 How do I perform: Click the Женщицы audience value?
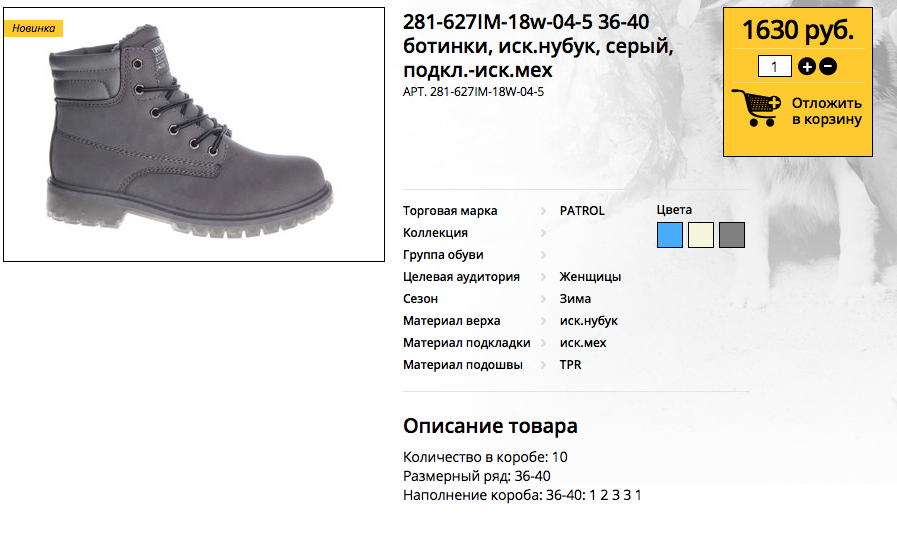point(590,277)
